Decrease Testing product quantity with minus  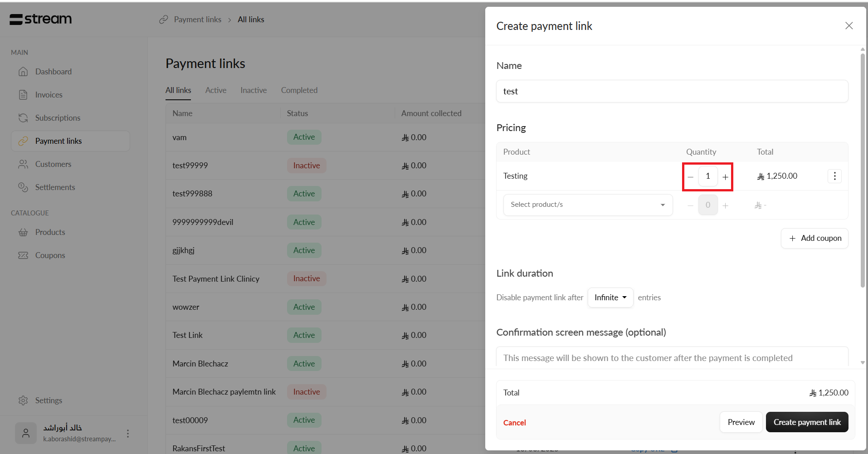pos(690,177)
